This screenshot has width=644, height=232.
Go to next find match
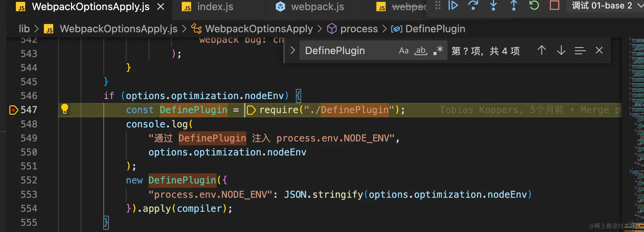click(x=561, y=51)
